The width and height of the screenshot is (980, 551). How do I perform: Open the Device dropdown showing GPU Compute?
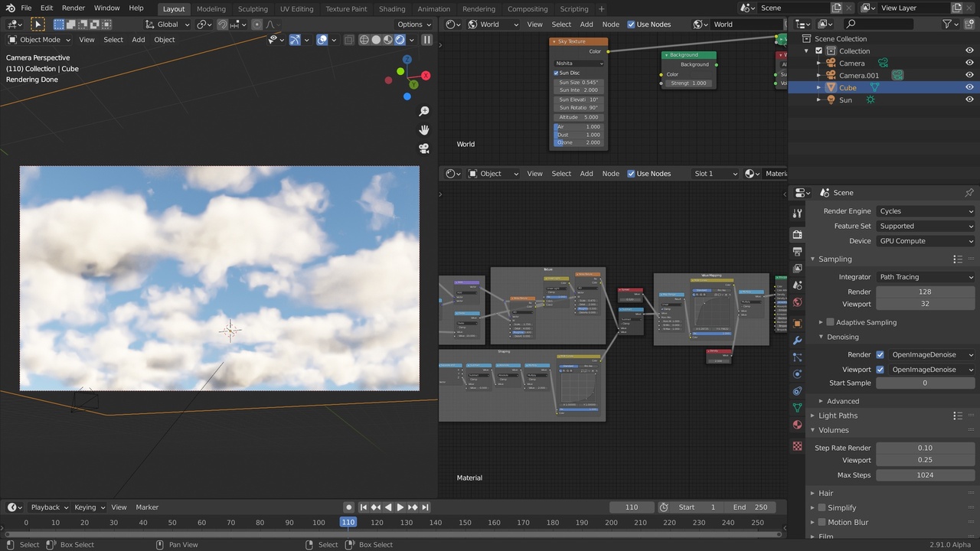[926, 240]
